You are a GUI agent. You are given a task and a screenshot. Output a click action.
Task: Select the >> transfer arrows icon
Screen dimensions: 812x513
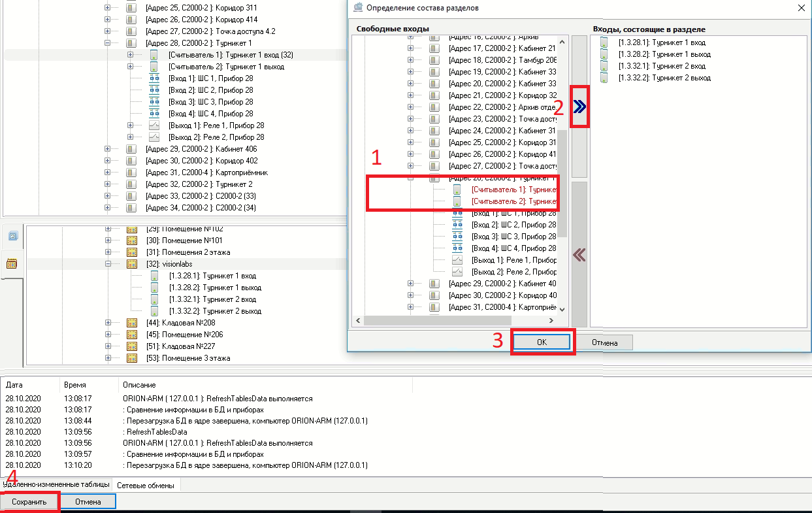579,107
